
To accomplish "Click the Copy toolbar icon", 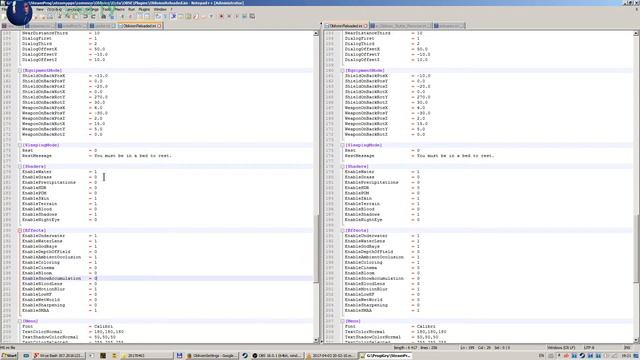I will [68, 16].
